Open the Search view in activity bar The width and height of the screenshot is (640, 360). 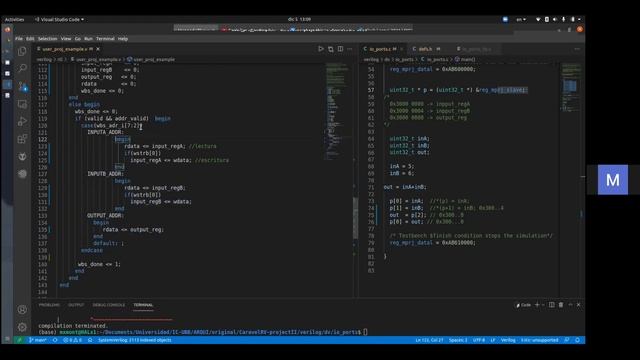point(22,68)
